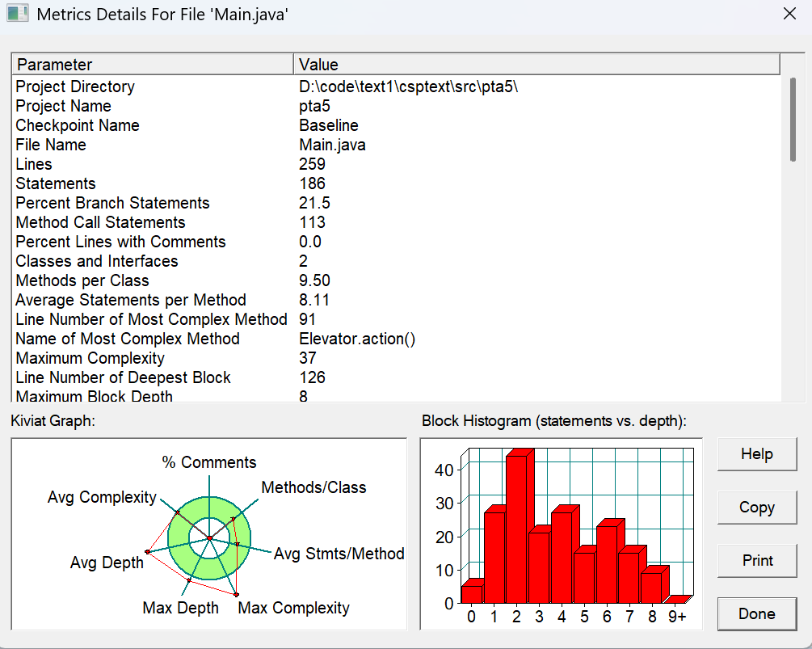
Task: Select Method Call Statements row
Action: pyautogui.click(x=396, y=222)
